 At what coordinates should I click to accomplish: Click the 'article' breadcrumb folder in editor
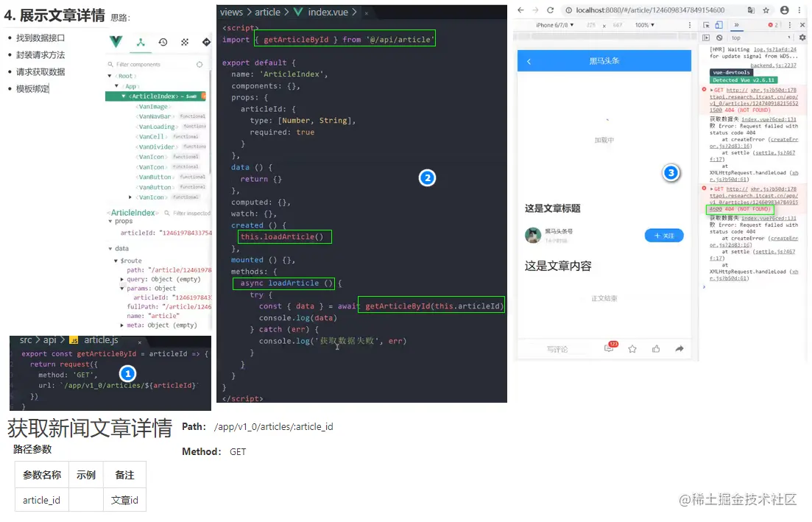(x=267, y=12)
